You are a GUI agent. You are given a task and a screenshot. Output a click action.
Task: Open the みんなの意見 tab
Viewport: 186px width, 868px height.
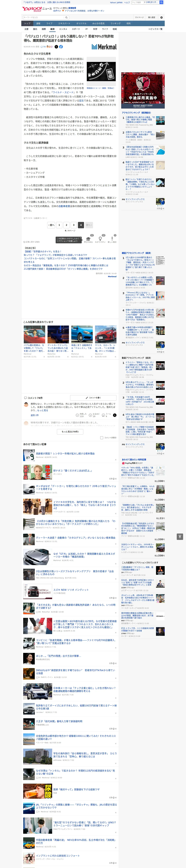click(x=99, y=24)
